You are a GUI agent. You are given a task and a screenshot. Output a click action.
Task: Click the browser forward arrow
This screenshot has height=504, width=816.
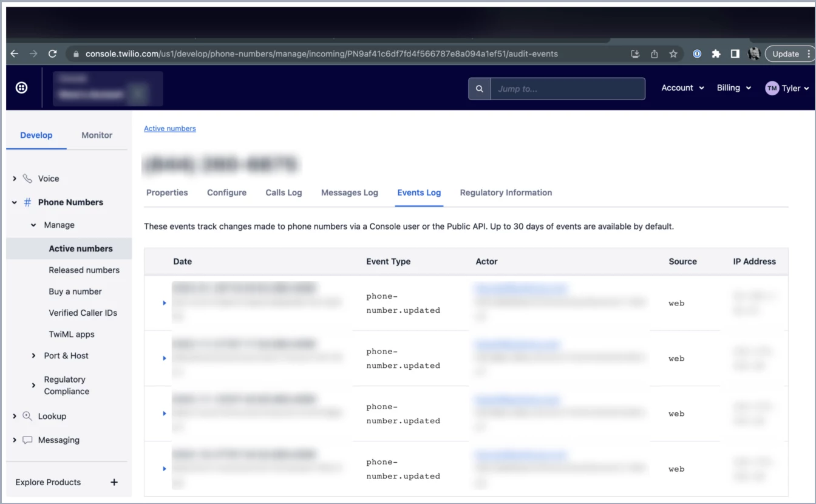click(x=33, y=53)
